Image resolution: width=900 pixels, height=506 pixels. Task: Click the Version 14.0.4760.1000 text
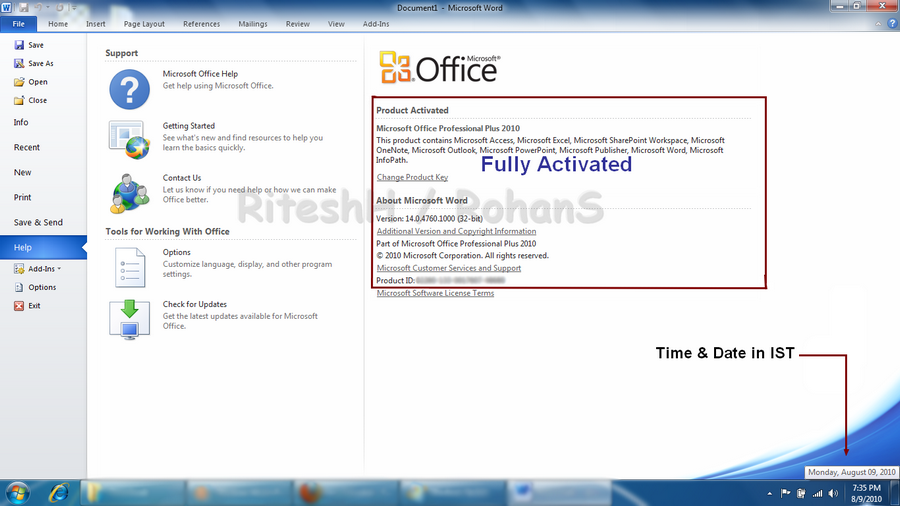(x=429, y=219)
